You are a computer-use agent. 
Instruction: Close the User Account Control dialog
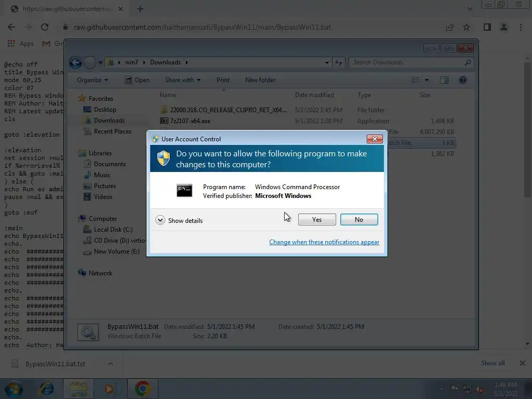click(x=375, y=139)
